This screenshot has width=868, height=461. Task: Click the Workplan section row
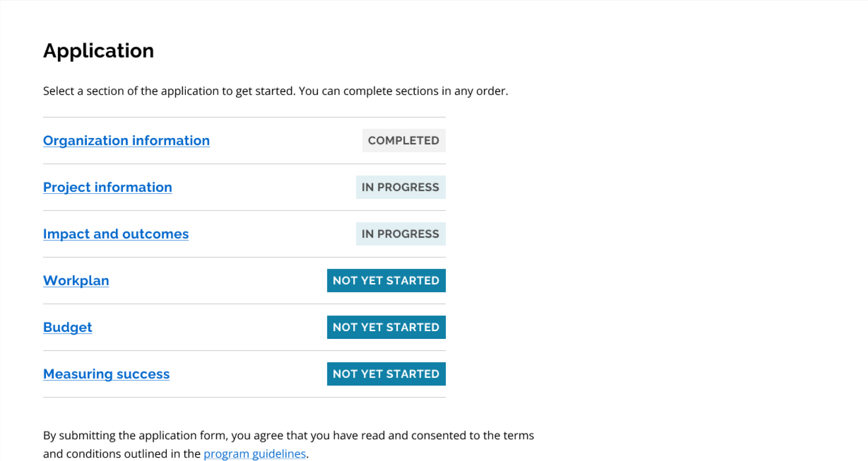click(244, 280)
